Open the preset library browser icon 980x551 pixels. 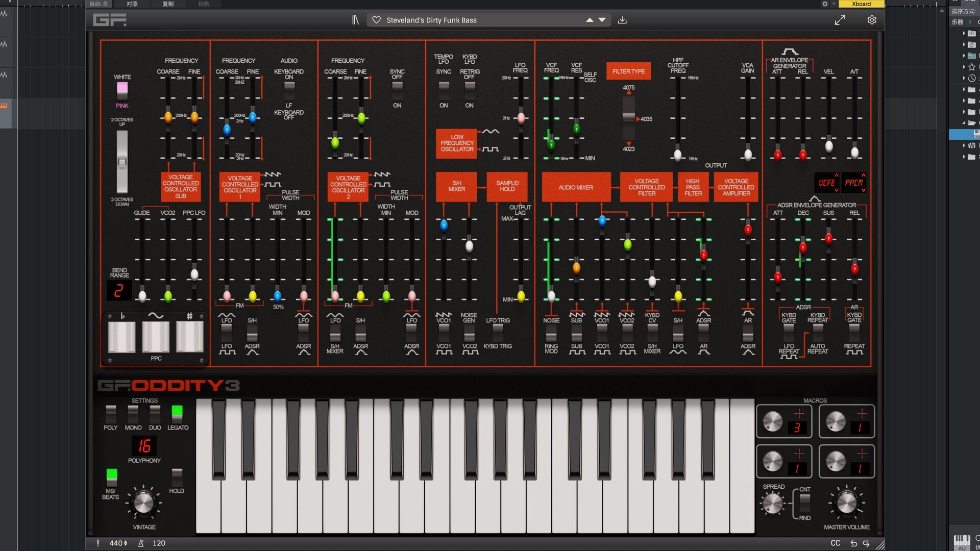pos(355,20)
